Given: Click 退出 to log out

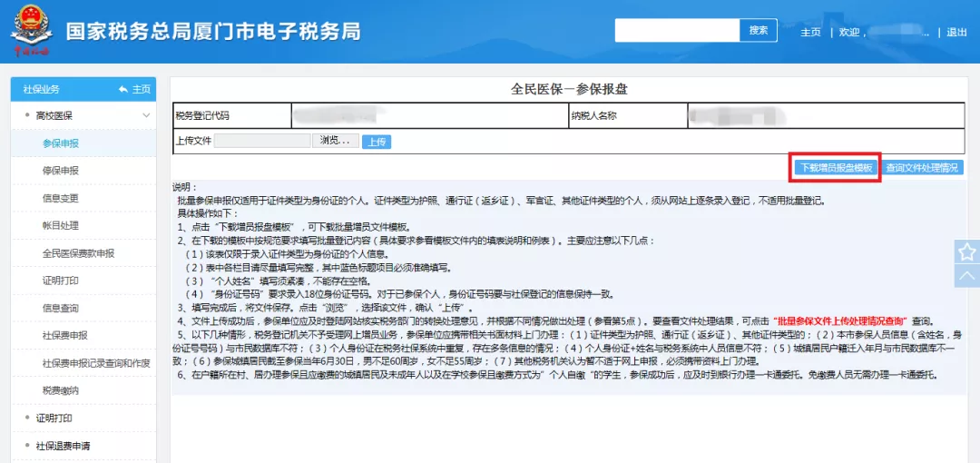Looking at the screenshot, I should (956, 33).
